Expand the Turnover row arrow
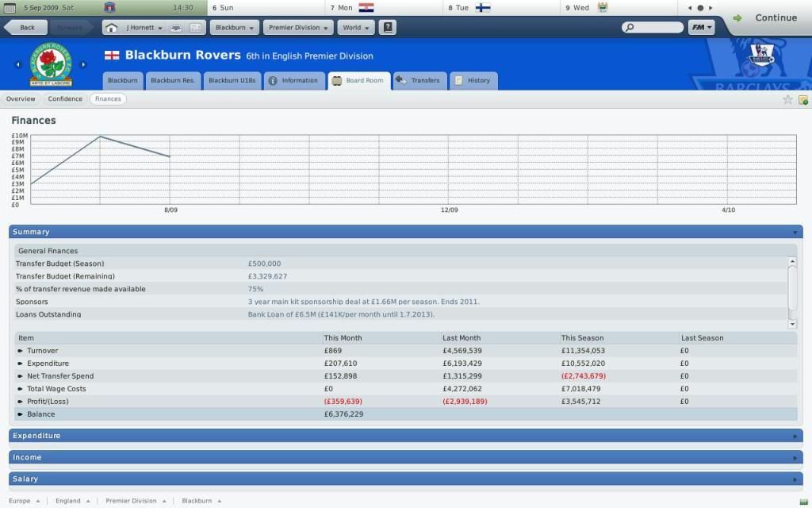Viewport: 812px width, 508px height. click(x=20, y=351)
